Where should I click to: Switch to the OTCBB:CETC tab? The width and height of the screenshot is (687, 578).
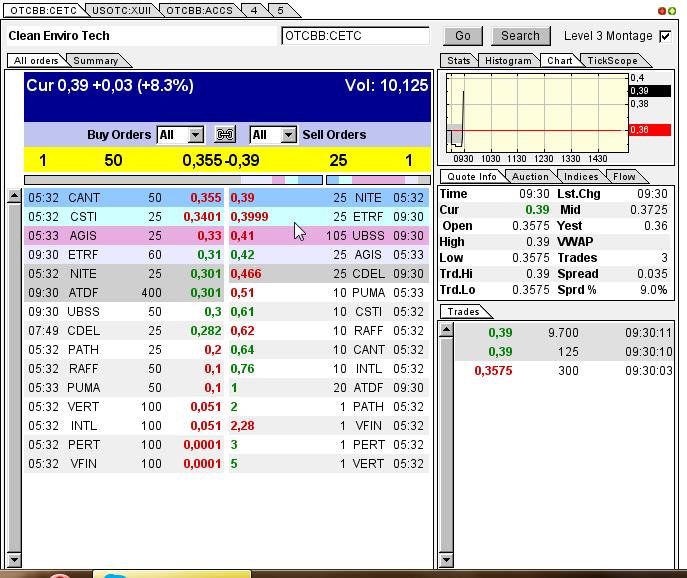pos(43,11)
